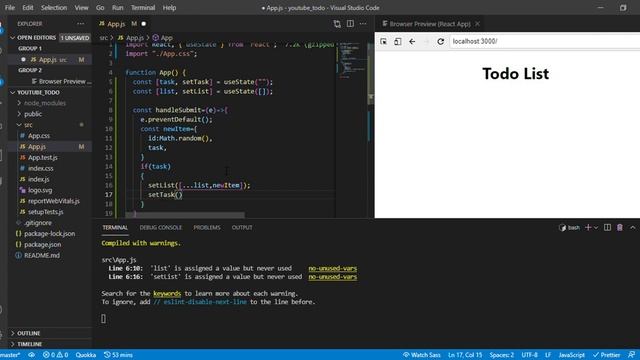Select the Debug Console panel tab
640x360 pixels.
[x=161, y=227]
